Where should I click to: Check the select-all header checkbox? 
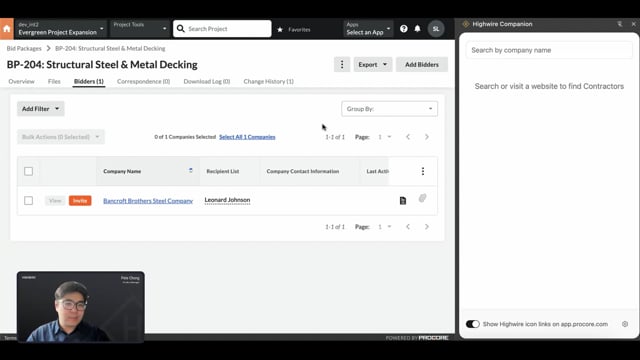(29, 171)
